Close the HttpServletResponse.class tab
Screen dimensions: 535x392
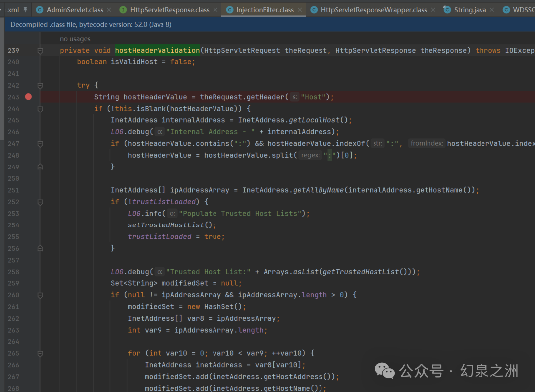click(215, 10)
